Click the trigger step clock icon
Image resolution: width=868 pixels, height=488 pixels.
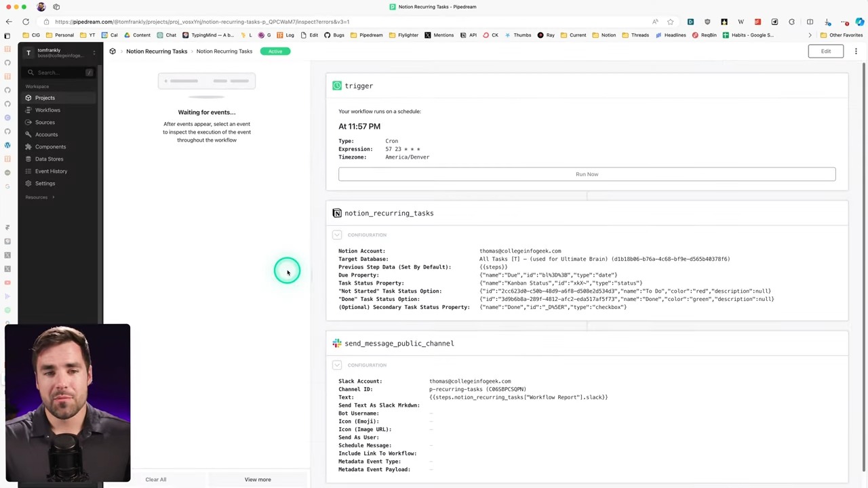pyautogui.click(x=337, y=85)
